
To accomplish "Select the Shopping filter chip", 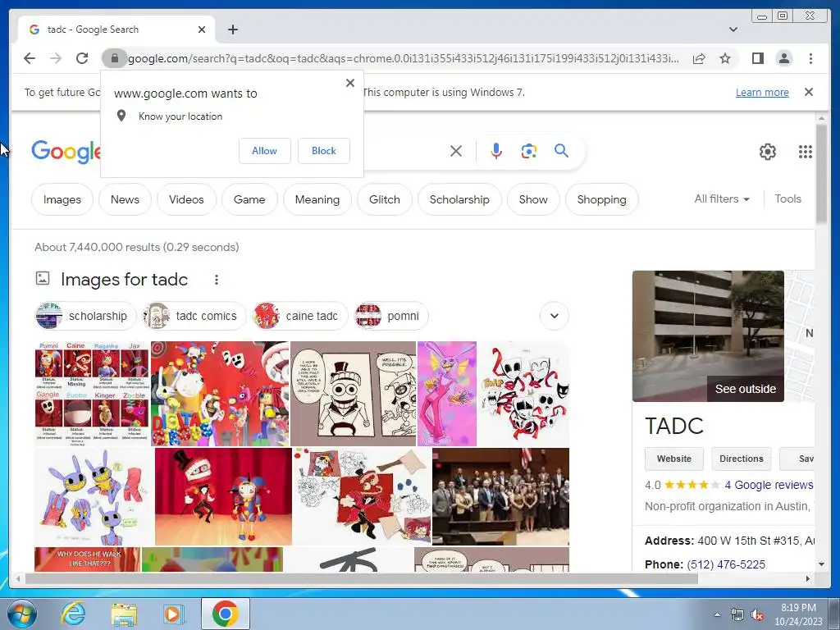I will (x=601, y=199).
